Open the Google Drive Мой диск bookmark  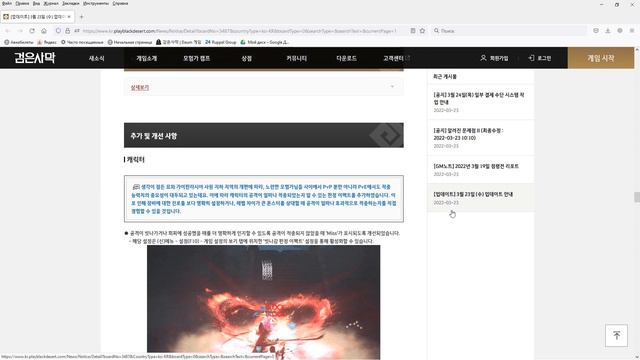[x=264, y=42]
